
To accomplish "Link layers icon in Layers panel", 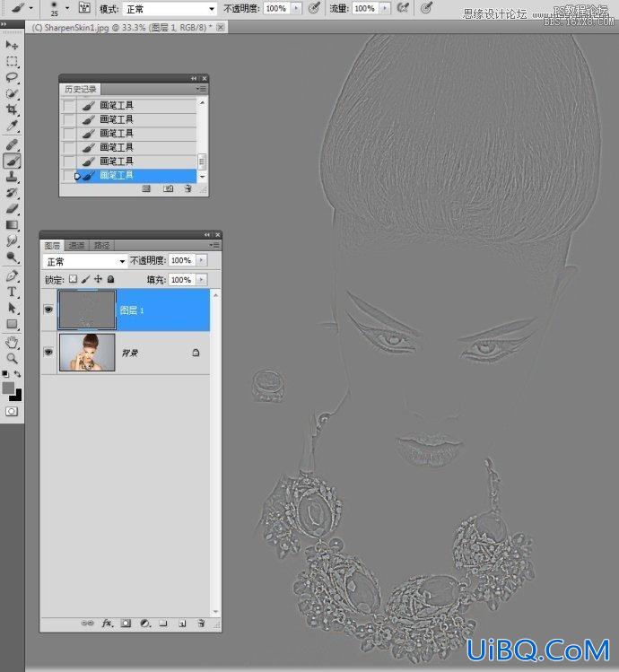I will click(87, 624).
